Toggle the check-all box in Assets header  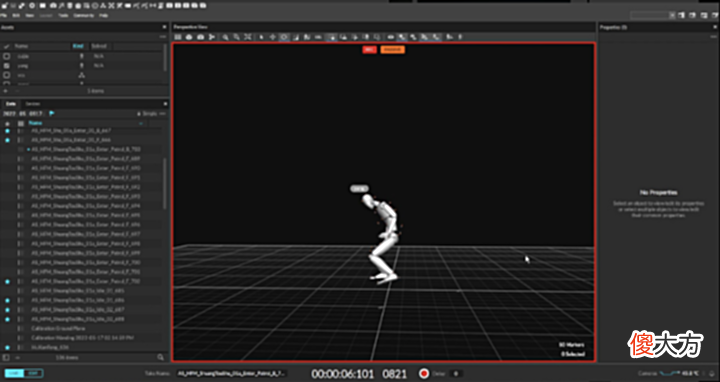(x=6, y=46)
